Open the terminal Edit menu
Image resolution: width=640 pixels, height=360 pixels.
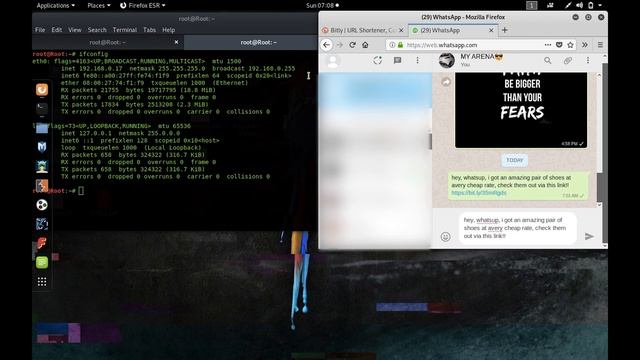click(57, 30)
